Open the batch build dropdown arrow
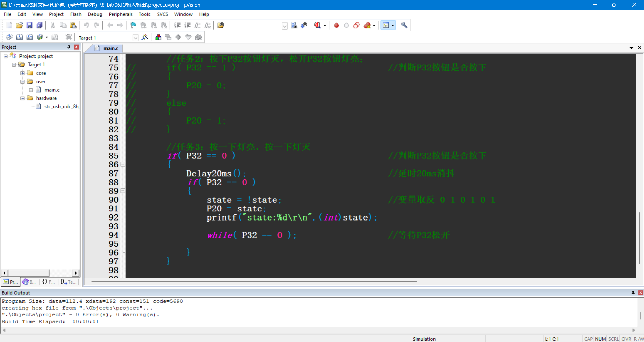The height and width of the screenshot is (342, 644). click(x=47, y=37)
